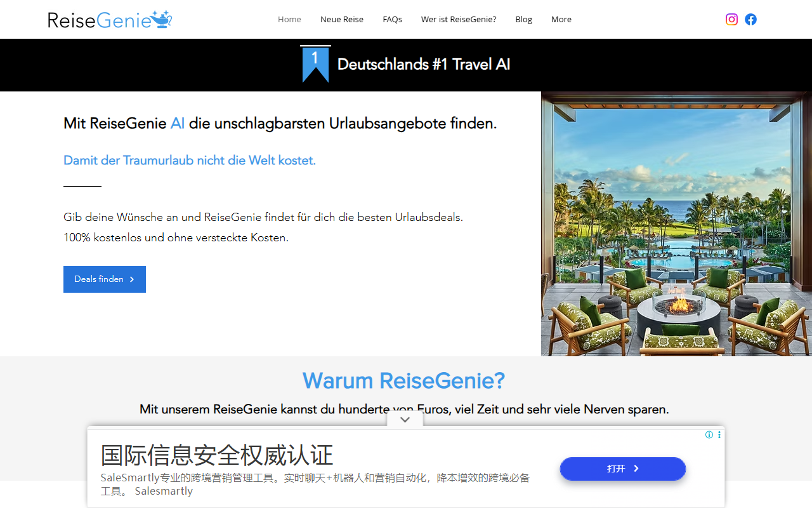Viewport: 812px width, 508px height.
Task: Open the ad info icon
Action: (x=709, y=435)
